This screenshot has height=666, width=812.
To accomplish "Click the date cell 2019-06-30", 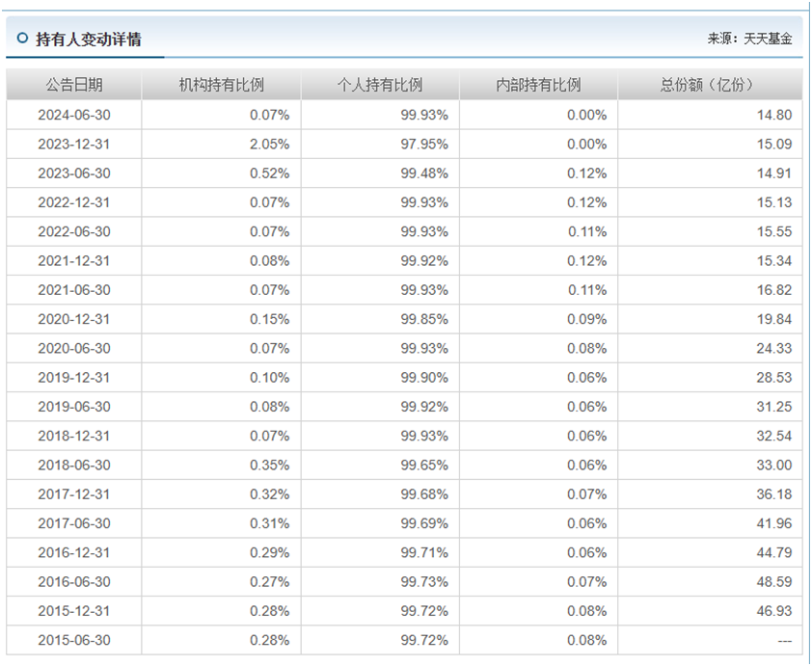I will (x=74, y=407).
